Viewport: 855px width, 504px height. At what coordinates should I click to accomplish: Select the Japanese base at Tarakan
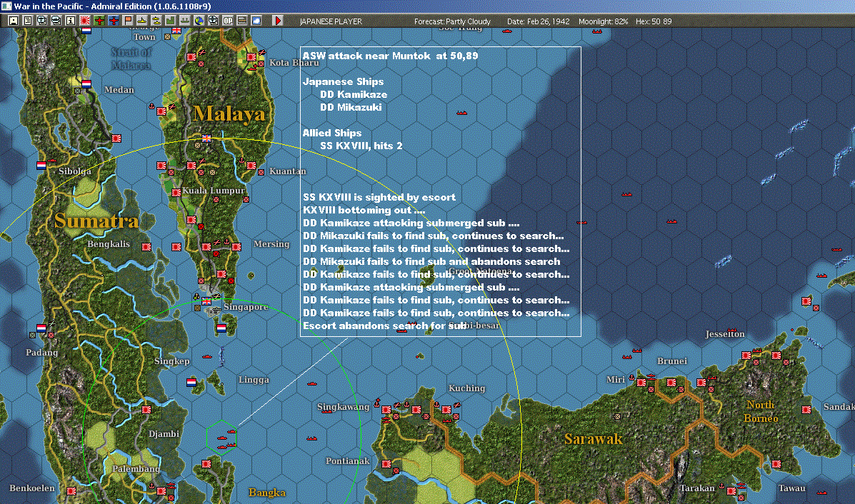[731, 490]
